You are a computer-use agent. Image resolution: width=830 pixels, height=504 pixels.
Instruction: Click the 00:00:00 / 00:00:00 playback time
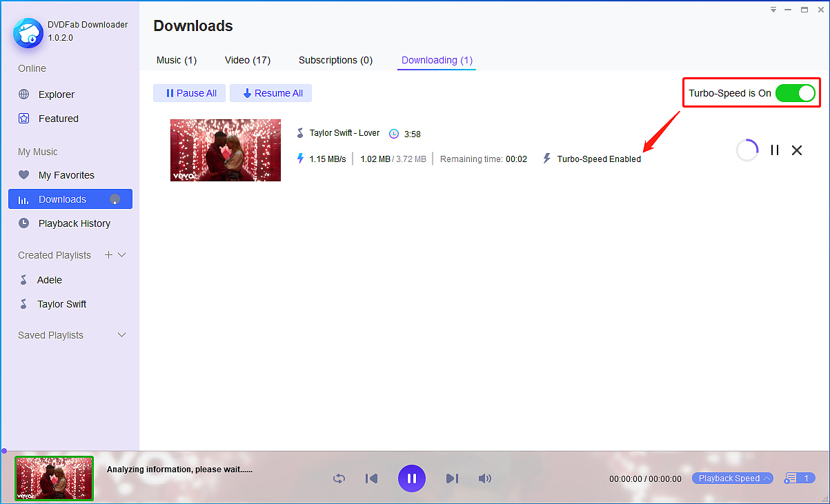(x=645, y=479)
